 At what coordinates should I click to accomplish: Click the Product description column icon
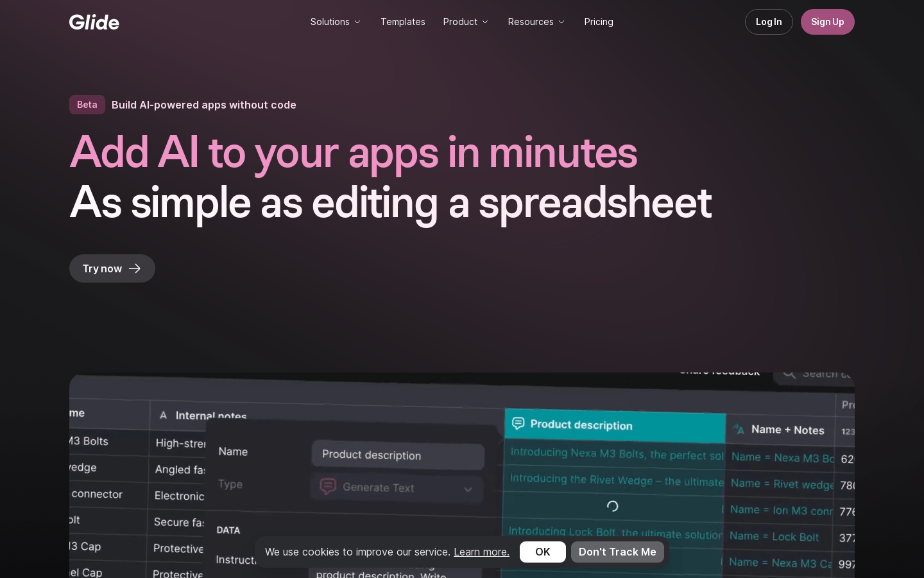[518, 423]
